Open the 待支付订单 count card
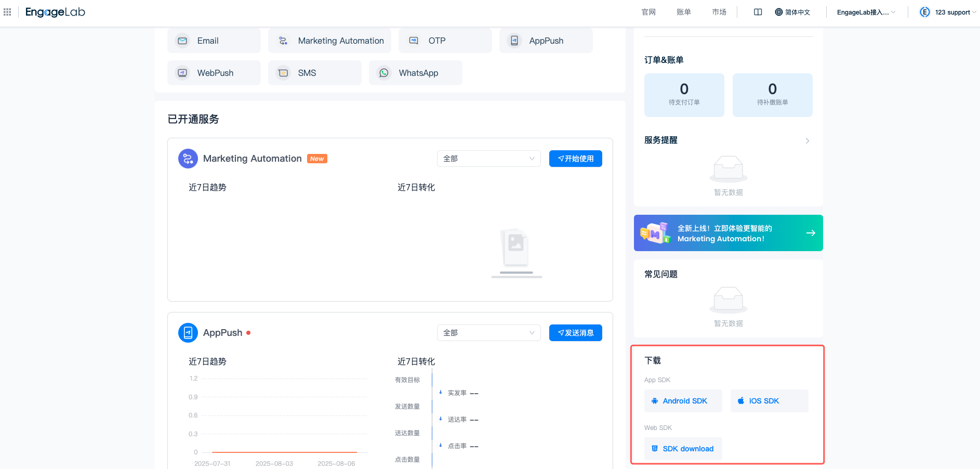 [684, 95]
